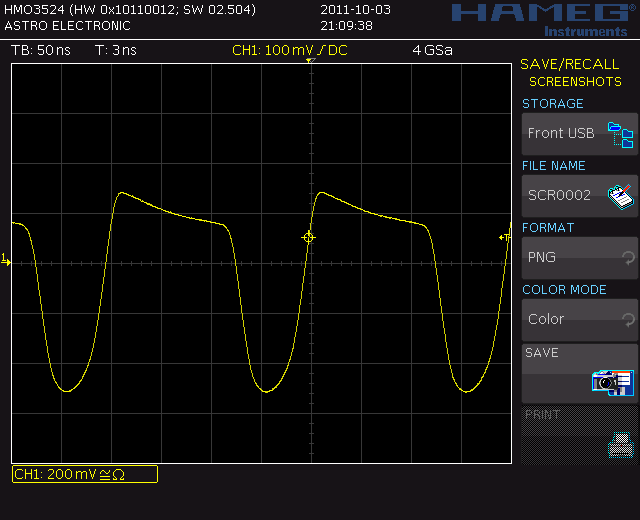Viewport: 640px width, 520px height.
Task: Select the trigger level marker at right edge
Action: tap(505, 237)
